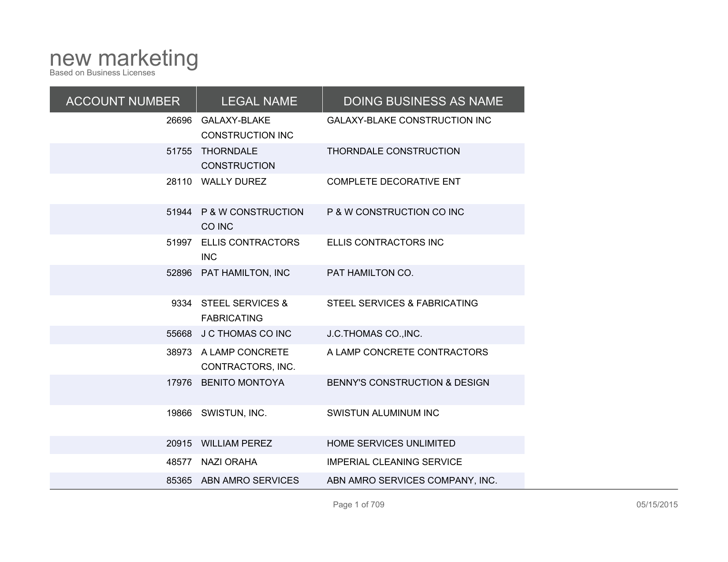Click legal name PAT HAMILTON, INC
This screenshot has width=728, height=562.
tap(246, 273)
